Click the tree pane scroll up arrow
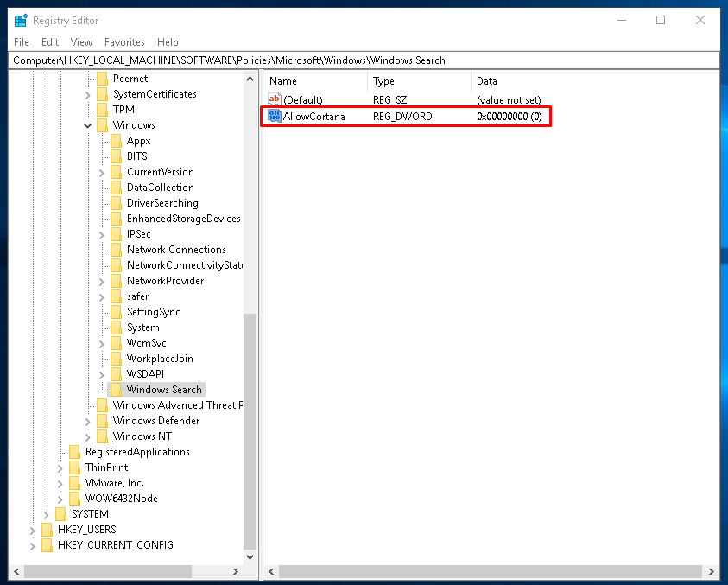Image resolution: width=728 pixels, height=585 pixels. (250, 79)
